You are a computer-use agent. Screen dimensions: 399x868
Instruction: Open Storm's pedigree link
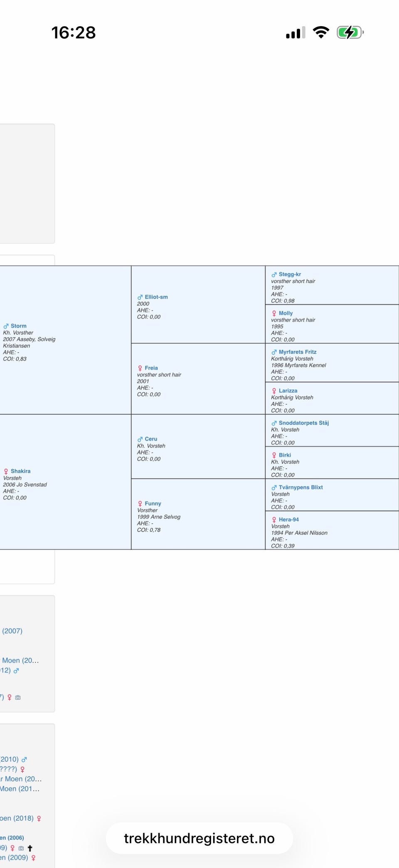[x=18, y=326]
